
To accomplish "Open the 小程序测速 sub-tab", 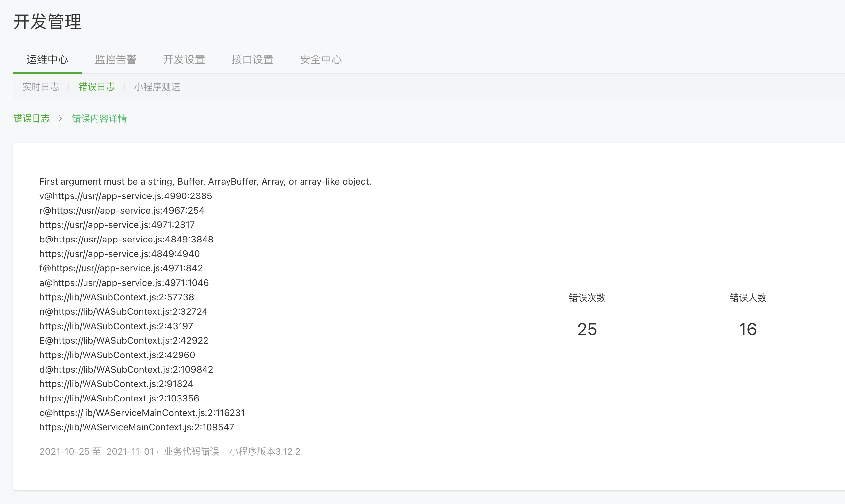I will (157, 87).
